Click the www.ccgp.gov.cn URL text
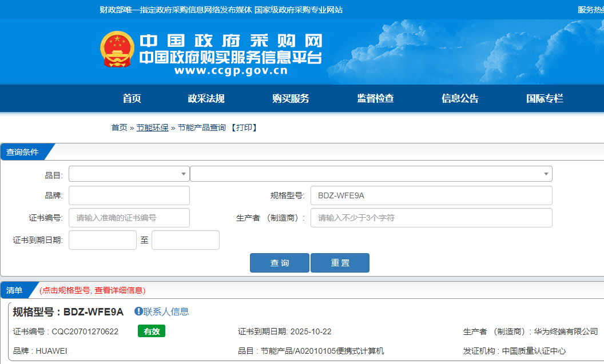 pyautogui.click(x=231, y=71)
